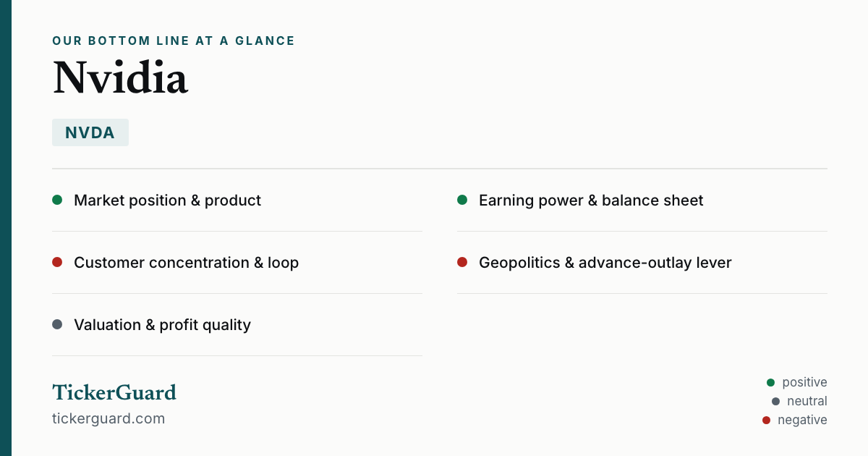Click the gray dot beside Valuation & profit quality
Image resolution: width=868 pixels, height=456 pixels.
point(57,324)
